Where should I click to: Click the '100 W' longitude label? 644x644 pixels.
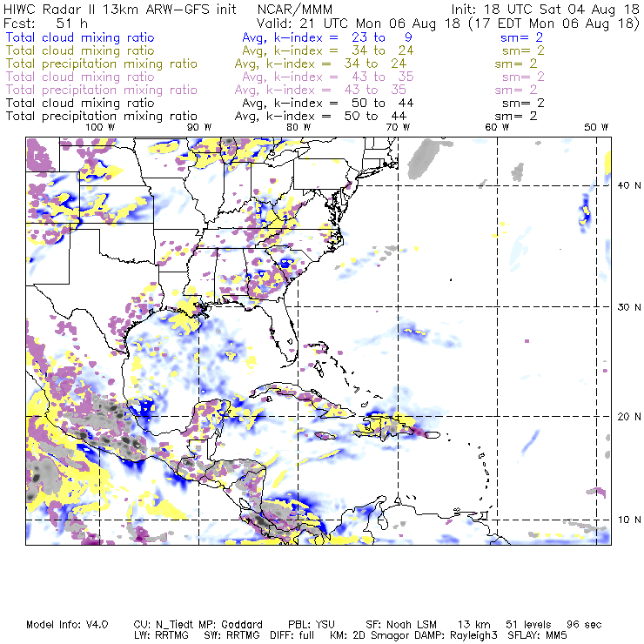(100, 127)
